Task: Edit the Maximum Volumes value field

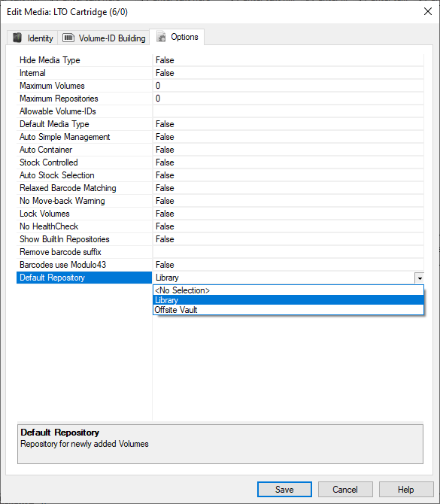Action: point(288,86)
